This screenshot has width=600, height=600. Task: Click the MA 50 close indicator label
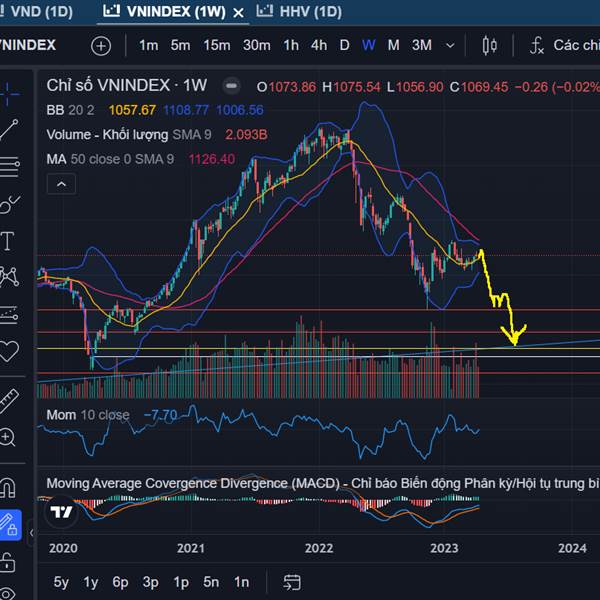click(x=110, y=159)
